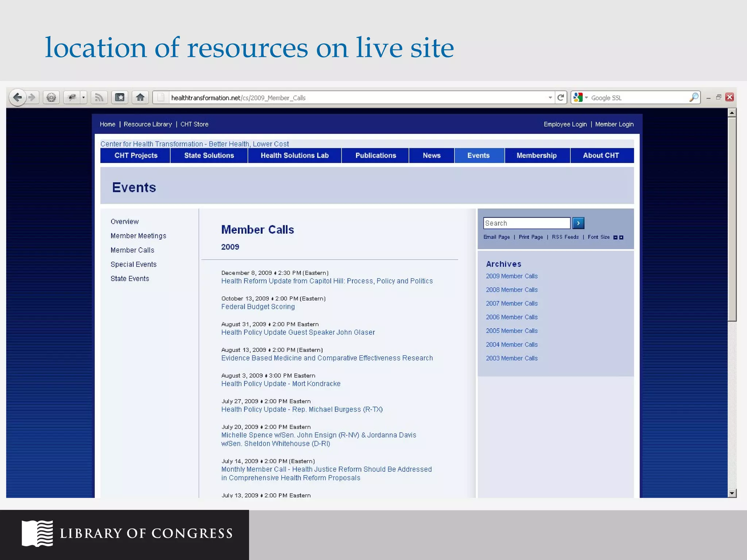Screen dimensions: 747x560
Task: Decrease font size with minus icon
Action: pos(615,237)
